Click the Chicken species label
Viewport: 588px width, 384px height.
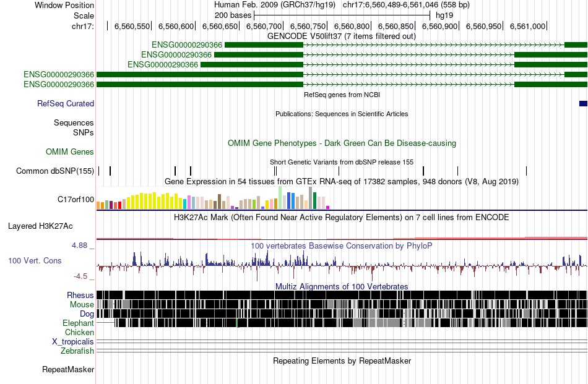point(79,332)
